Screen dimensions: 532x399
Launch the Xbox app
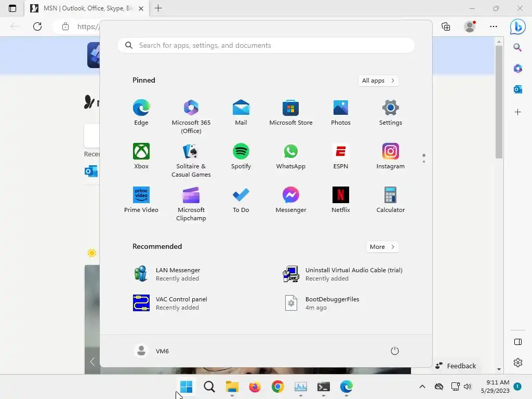[141, 156]
